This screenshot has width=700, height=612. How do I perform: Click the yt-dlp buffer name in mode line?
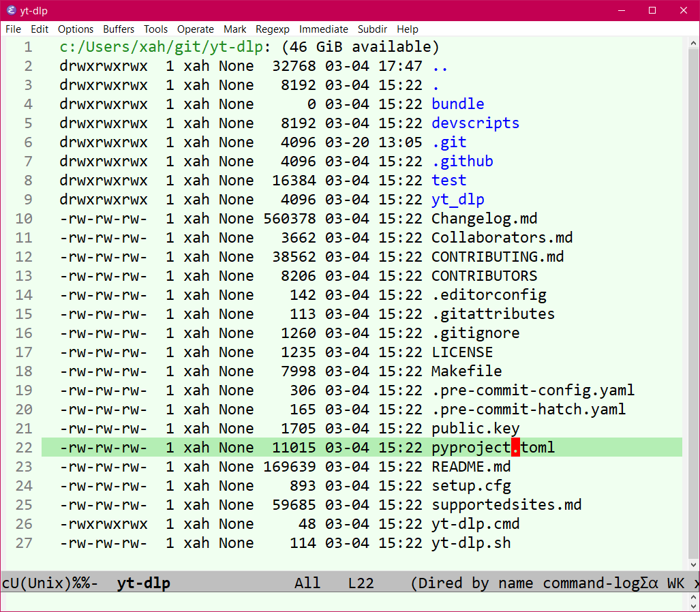[x=143, y=583]
